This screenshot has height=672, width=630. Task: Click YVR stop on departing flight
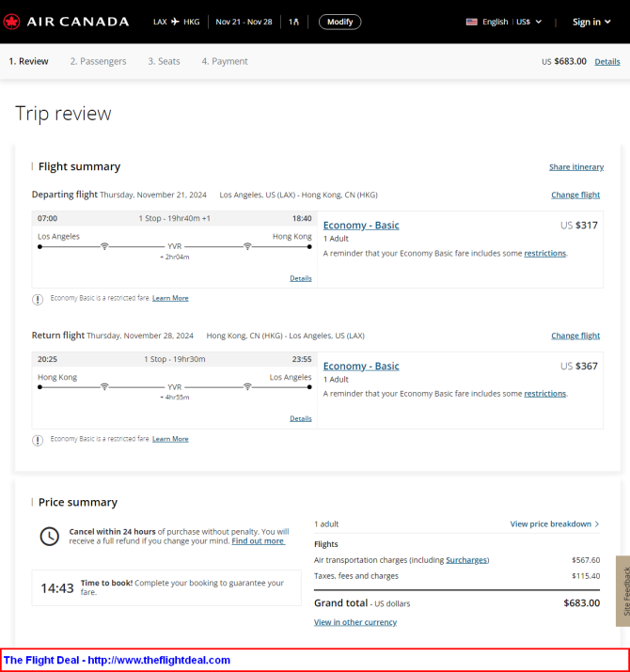tap(175, 246)
